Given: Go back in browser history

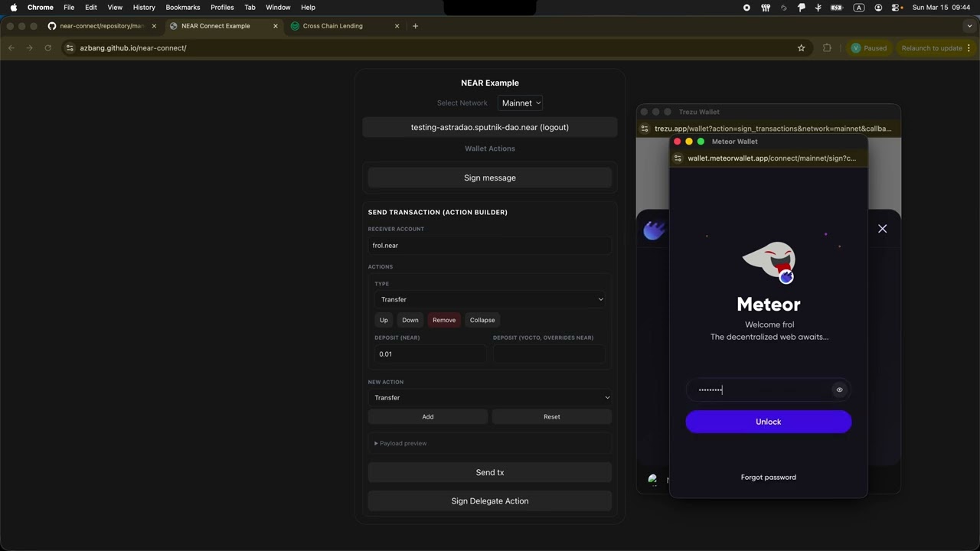Looking at the screenshot, I should coord(11,47).
